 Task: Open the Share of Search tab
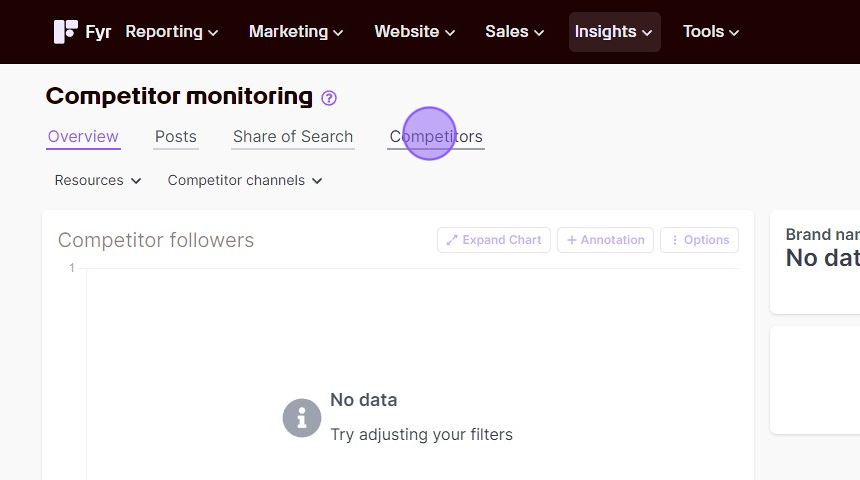point(293,137)
